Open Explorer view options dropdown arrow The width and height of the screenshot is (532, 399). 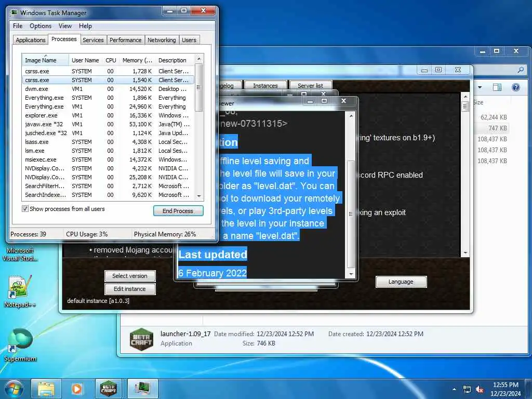[x=480, y=87]
